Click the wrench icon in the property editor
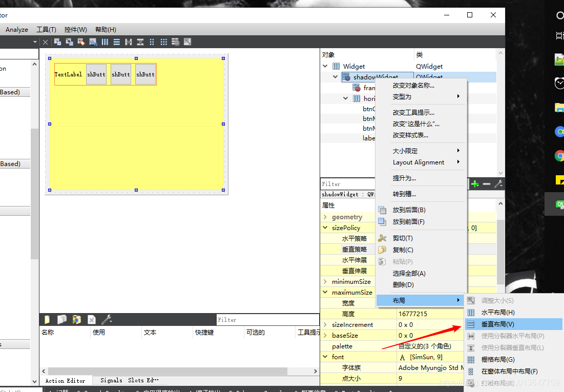This screenshot has height=392, width=564. 498,184
